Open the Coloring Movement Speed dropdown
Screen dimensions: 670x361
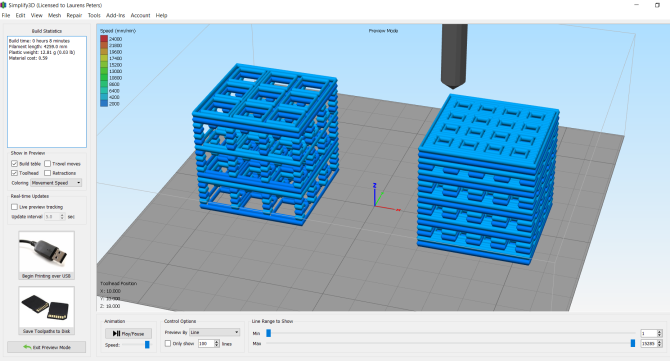(56, 183)
